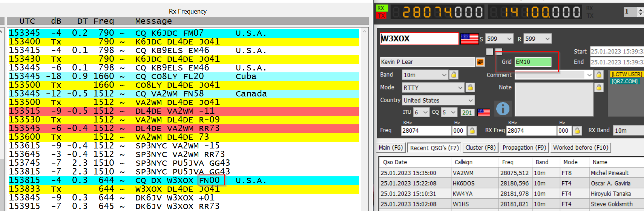The image size is (644, 211).
Task: Click the Note text area
Action: pos(554,99)
